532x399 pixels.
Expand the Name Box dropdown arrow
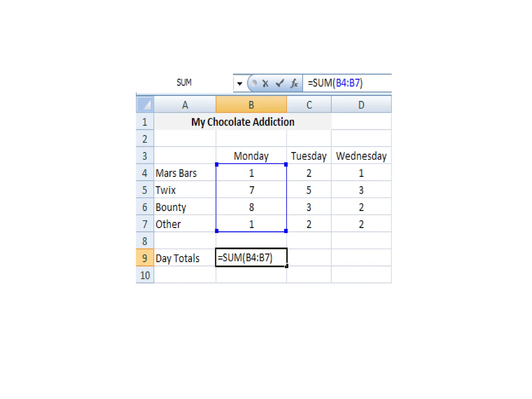click(x=240, y=84)
